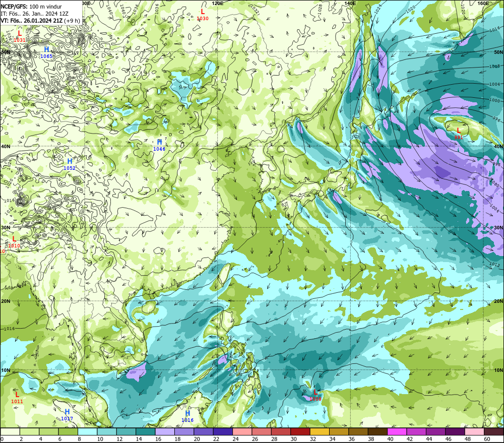Click the green 4–6 legend swatch
This screenshot has width=504, height=443.
click(x=49, y=431)
